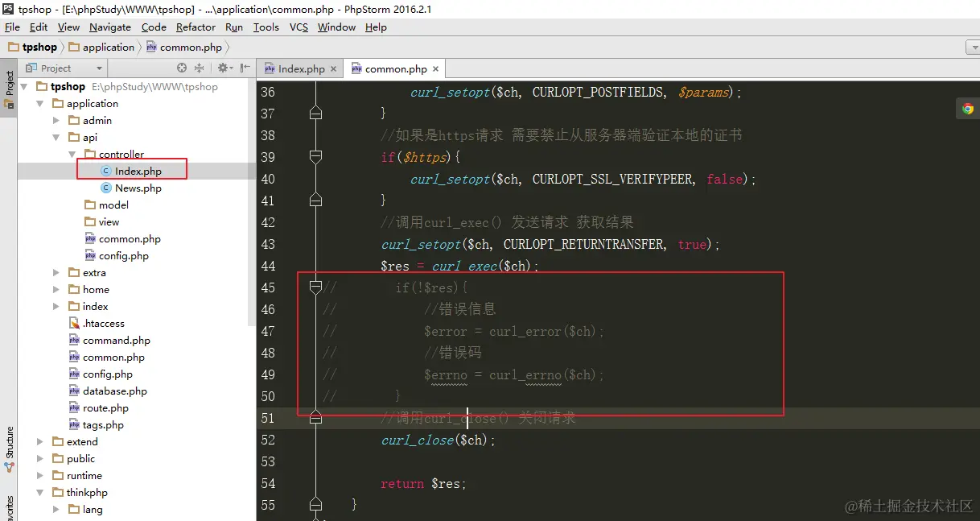Open the VCS menu
Viewport: 980px width, 521px height.
coord(299,27)
